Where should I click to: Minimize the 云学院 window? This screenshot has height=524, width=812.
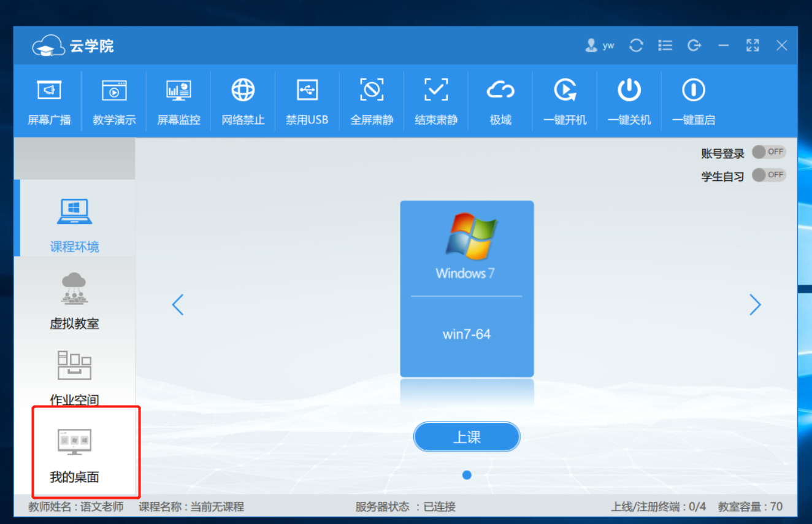724,45
